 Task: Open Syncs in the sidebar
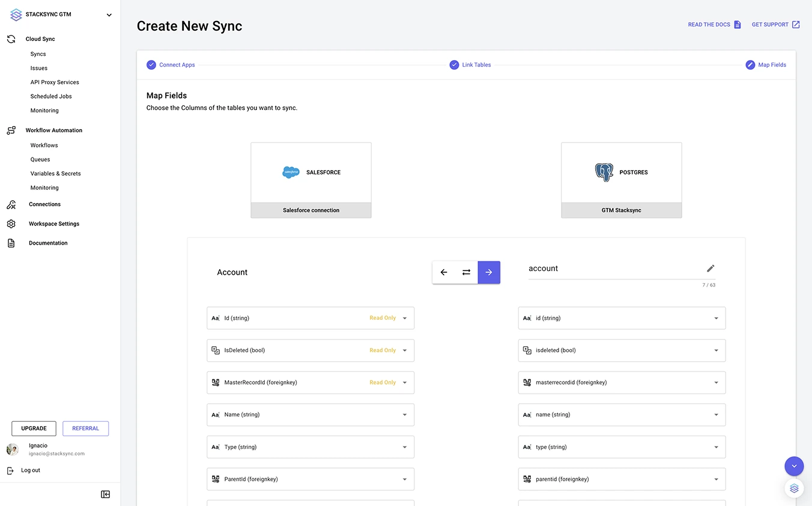tap(38, 54)
